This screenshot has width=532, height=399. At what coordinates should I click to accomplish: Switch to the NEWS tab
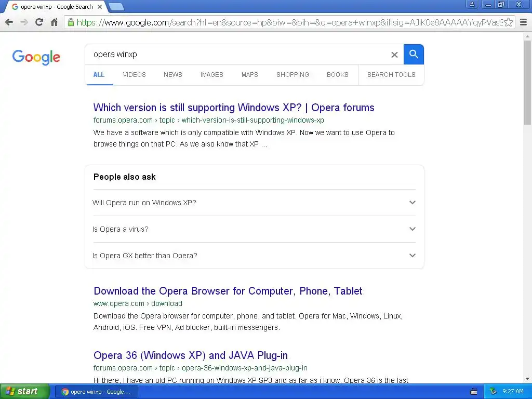[173, 75]
